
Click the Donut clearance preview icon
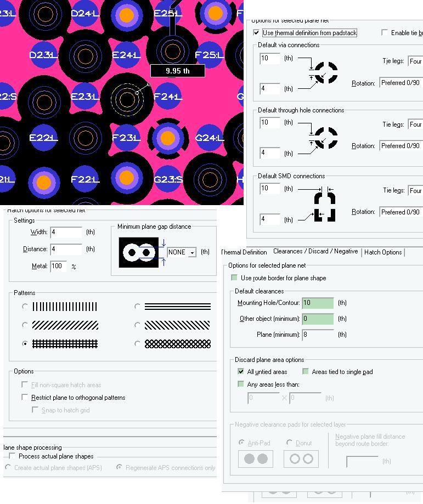[x=301, y=458]
